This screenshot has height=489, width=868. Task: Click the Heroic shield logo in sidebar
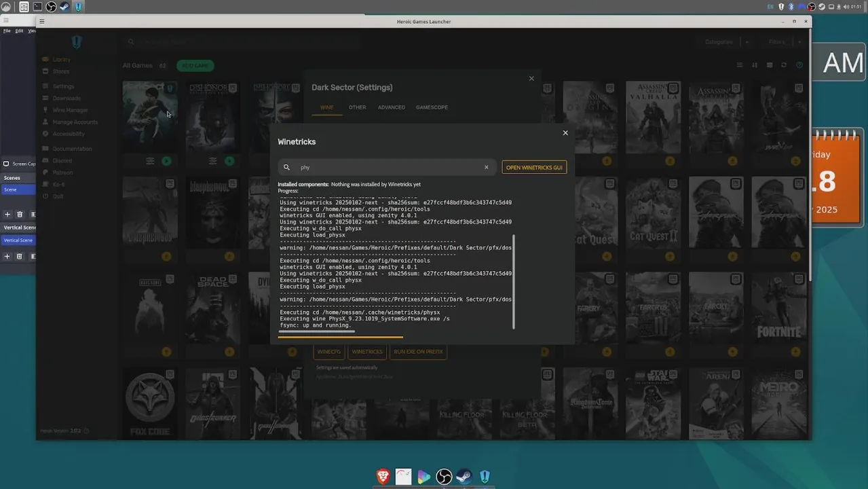(x=77, y=42)
